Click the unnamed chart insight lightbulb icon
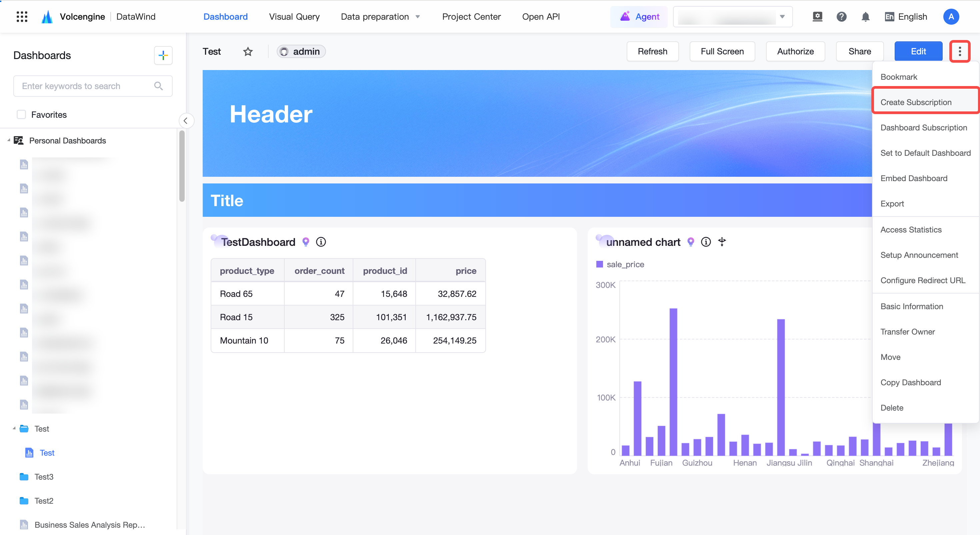The image size is (980, 535). (690, 242)
